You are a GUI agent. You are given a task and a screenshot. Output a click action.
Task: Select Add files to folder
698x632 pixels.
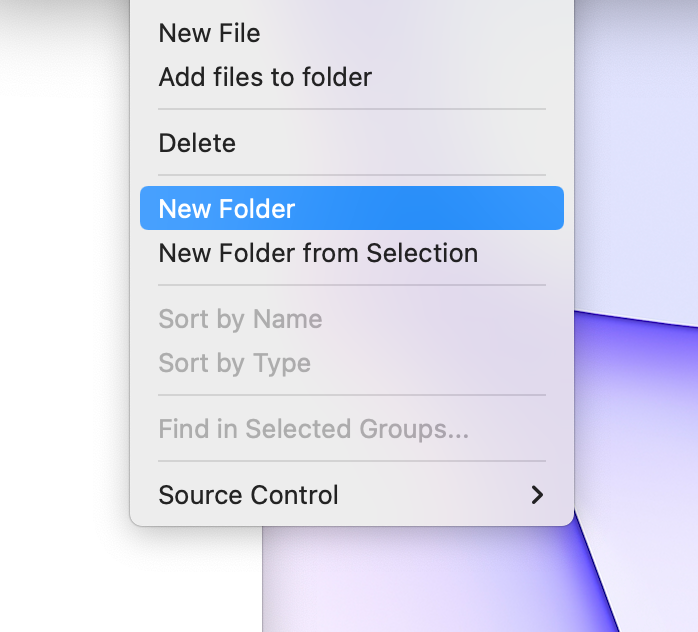click(265, 77)
